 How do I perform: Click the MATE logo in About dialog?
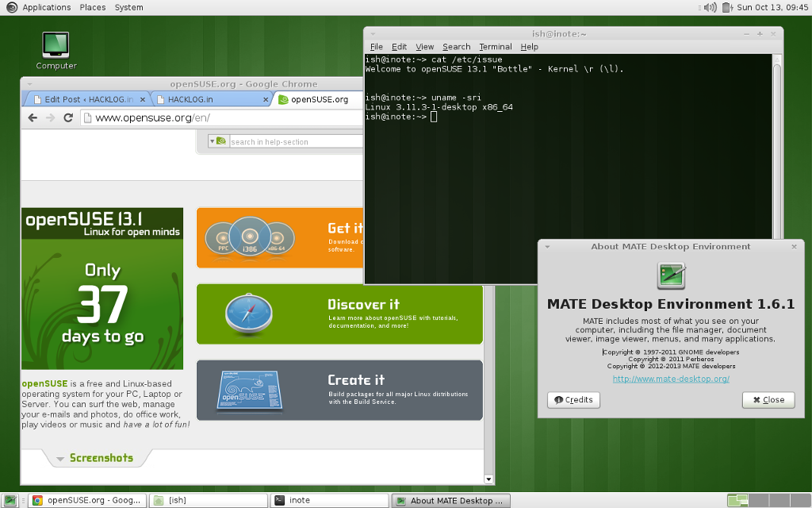[x=671, y=275]
